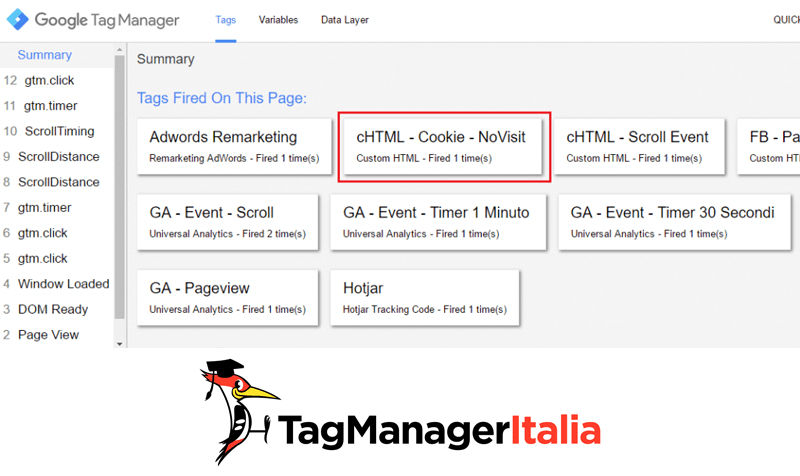Open the cHTML - Cookie - NoVisit tag
The image size is (800, 476).
point(443,146)
